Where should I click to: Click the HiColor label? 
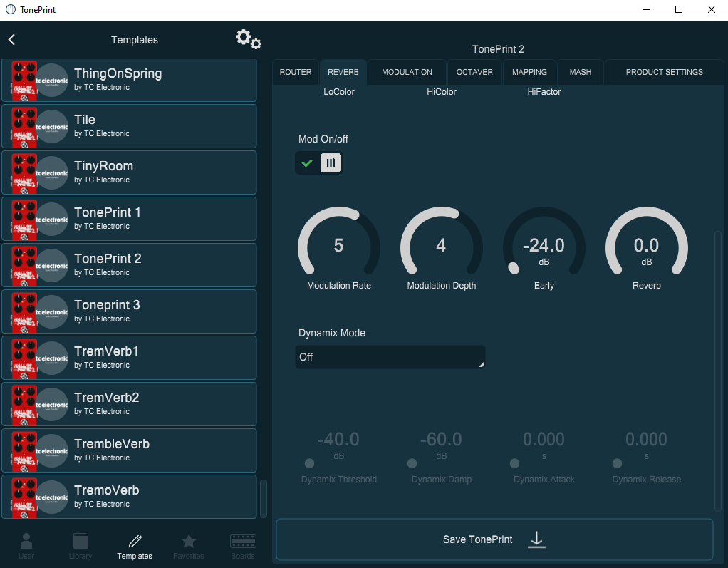click(x=442, y=91)
